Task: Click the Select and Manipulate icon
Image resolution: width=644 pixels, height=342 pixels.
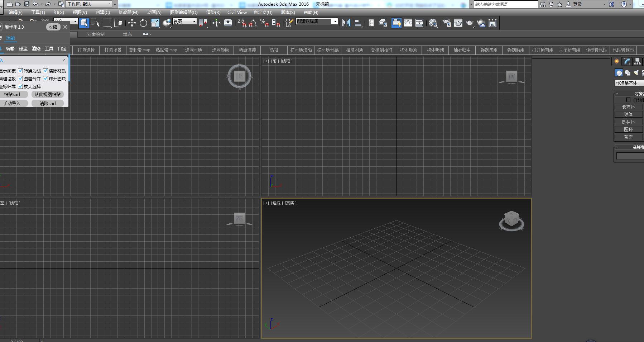Action: coord(216,23)
